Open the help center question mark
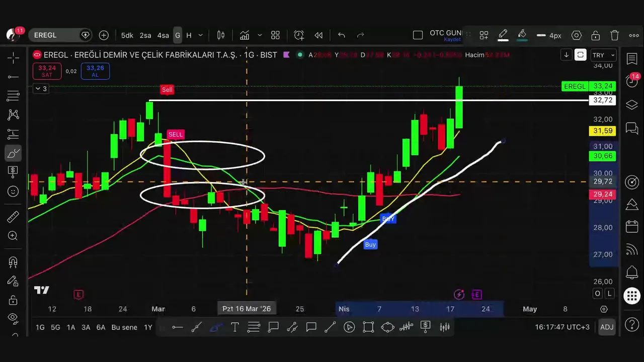 (632, 324)
